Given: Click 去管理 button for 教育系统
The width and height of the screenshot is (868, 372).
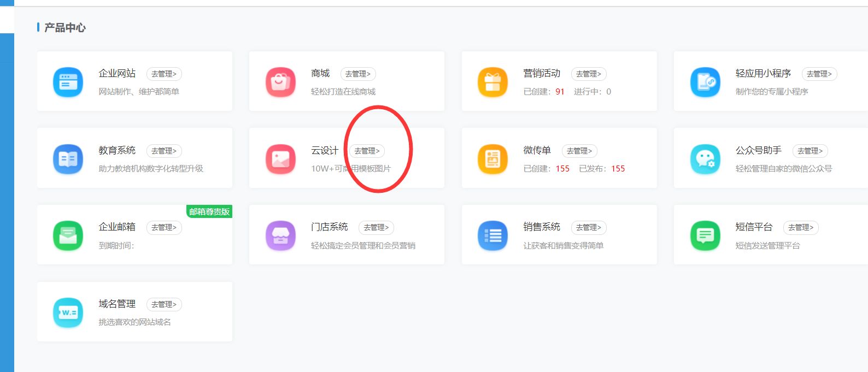Looking at the screenshot, I should pyautogui.click(x=164, y=151).
